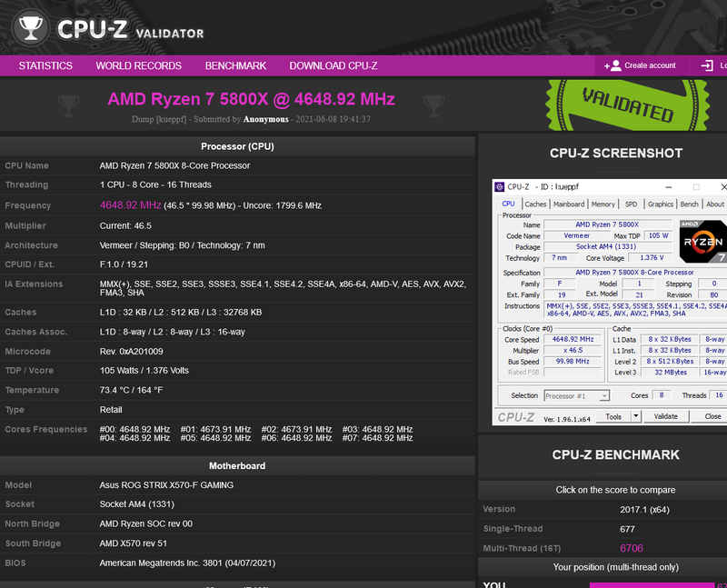727x588 pixels.
Task: Click the login door icon in the header
Action: point(707,65)
